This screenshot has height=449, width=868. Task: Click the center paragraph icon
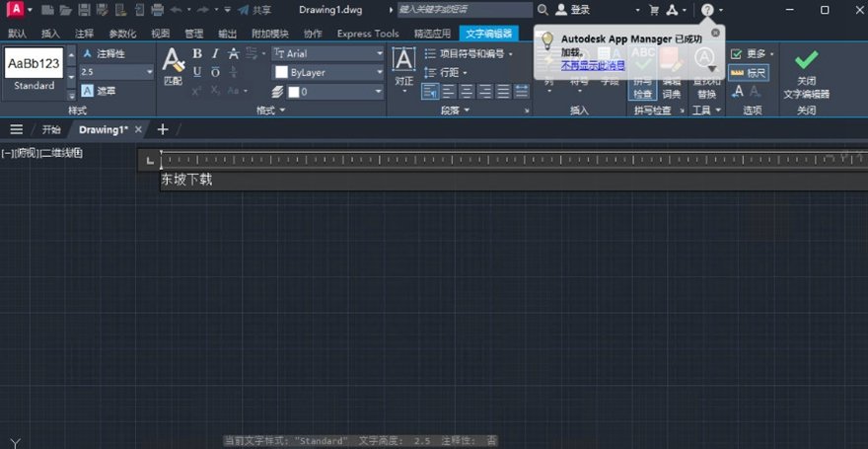coord(467,91)
